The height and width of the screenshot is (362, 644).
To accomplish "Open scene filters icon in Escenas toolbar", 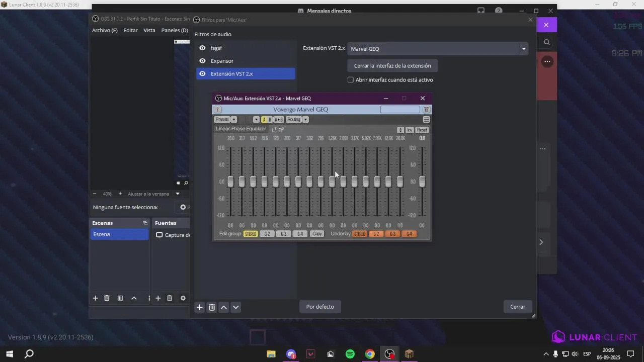I will (120, 298).
